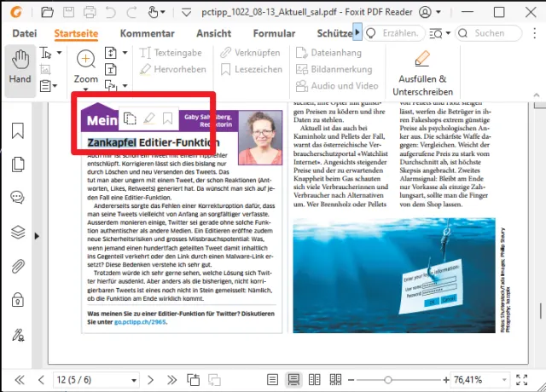Open the Bookmarks side panel

pyautogui.click(x=18, y=130)
